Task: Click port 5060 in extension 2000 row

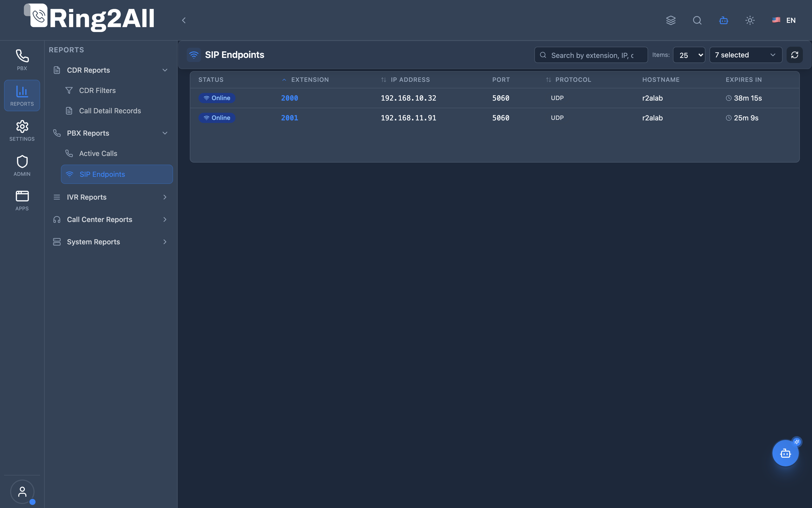Action: pyautogui.click(x=501, y=98)
